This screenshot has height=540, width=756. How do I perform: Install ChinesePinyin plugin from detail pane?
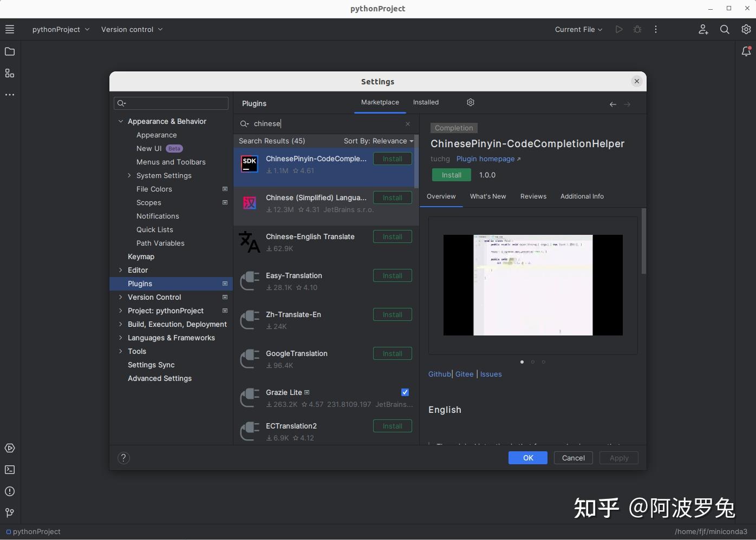[452, 175]
